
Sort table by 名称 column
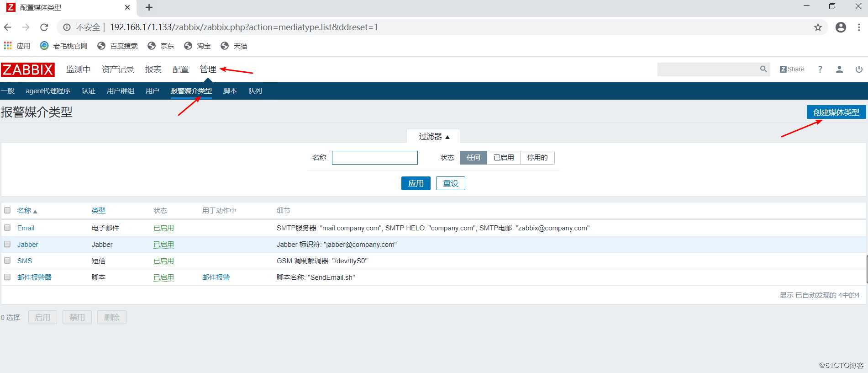[27, 211]
